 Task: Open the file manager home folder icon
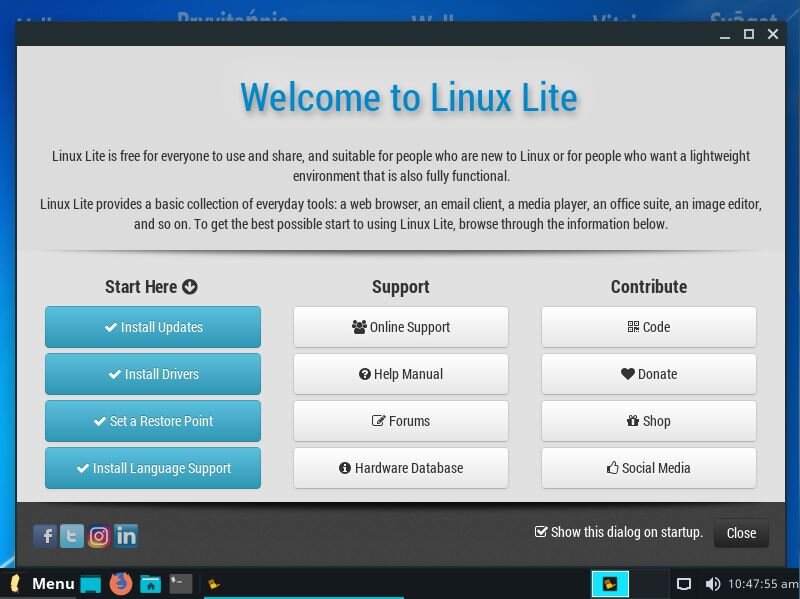151,584
